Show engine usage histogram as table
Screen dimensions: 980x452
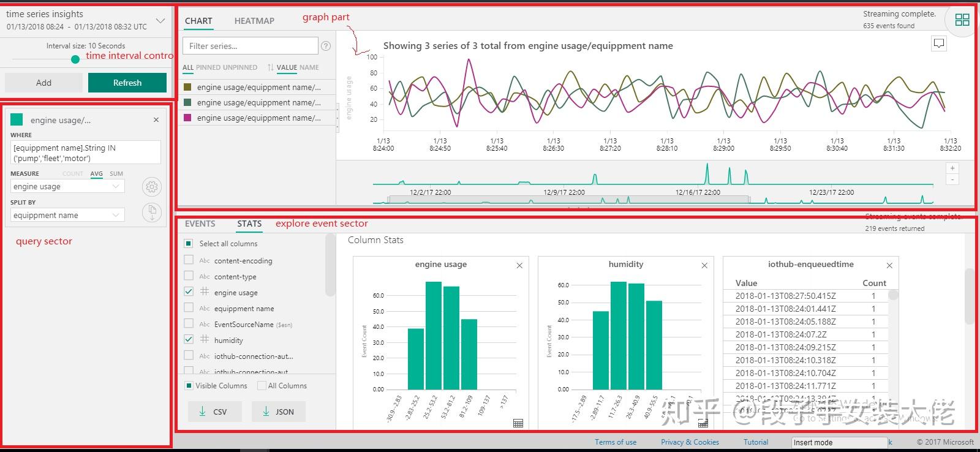518,423
